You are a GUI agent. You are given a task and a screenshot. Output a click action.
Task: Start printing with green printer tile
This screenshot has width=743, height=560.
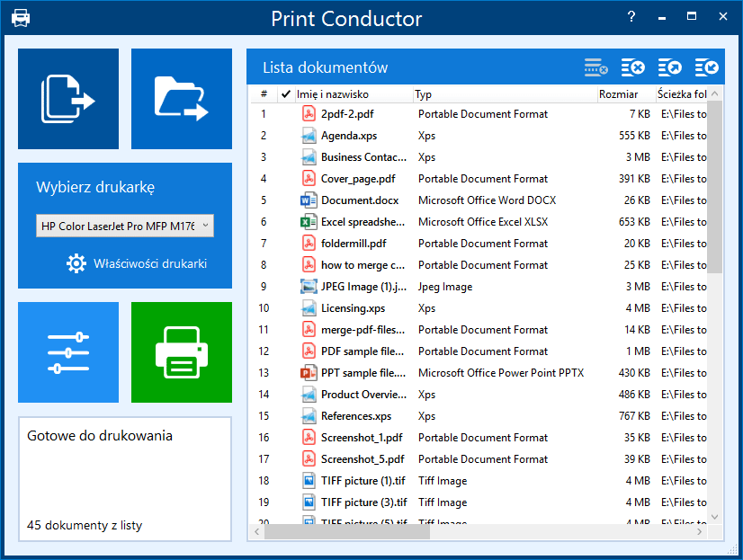182,352
